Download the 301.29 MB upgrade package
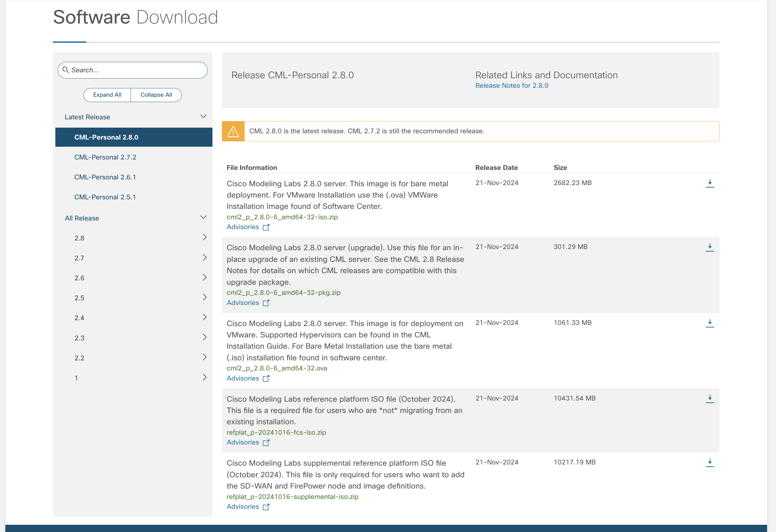 pyautogui.click(x=710, y=247)
